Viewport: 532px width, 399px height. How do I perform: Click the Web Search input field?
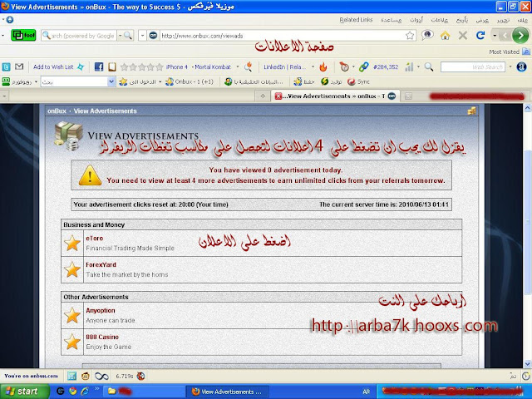pyautogui.click(x=473, y=66)
